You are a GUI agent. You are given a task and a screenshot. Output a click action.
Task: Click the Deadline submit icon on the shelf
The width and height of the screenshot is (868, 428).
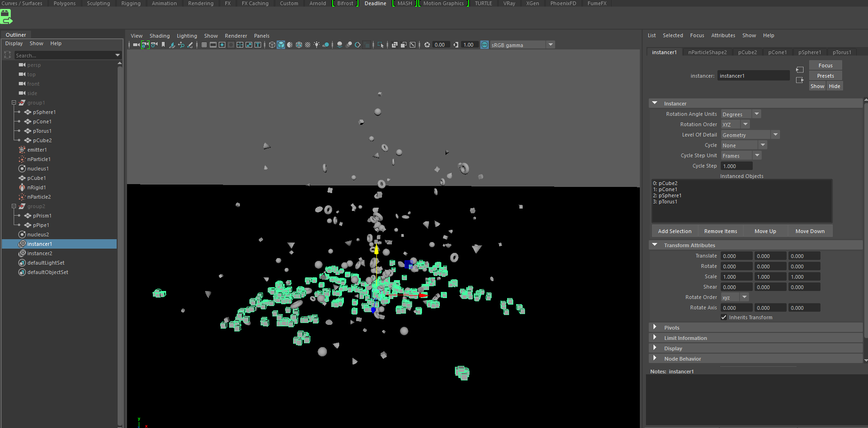point(6,16)
